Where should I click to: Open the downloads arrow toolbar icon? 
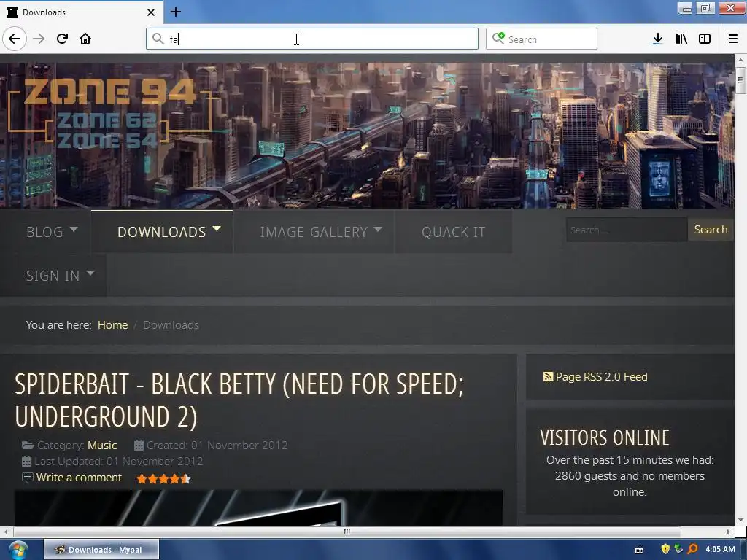(x=658, y=39)
